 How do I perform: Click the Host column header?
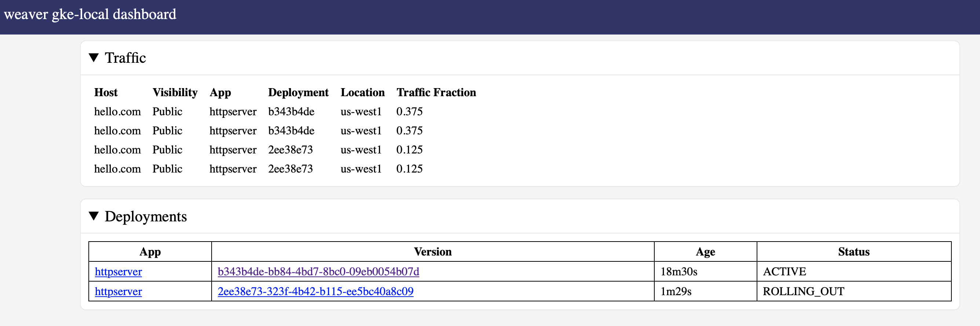coord(106,93)
